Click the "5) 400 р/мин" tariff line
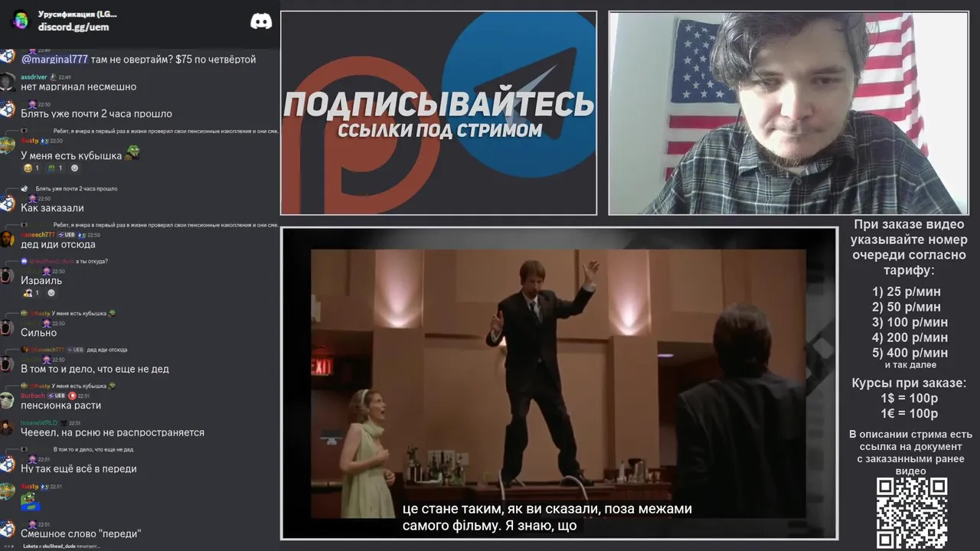This screenshot has height=551, width=980. coord(910,353)
